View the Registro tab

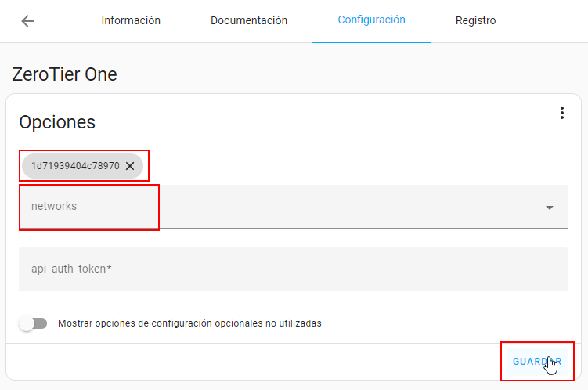(475, 21)
